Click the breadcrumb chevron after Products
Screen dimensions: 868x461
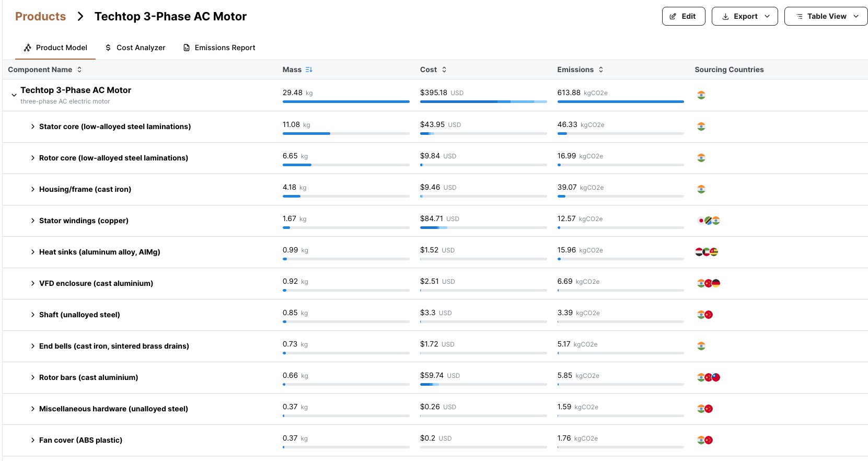pos(80,16)
